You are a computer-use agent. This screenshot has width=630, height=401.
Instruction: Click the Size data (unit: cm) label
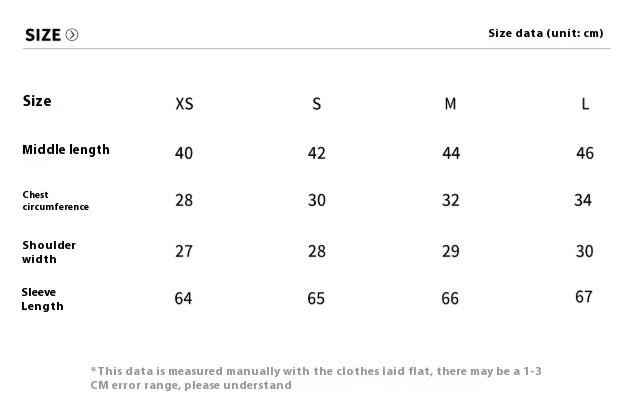(546, 33)
